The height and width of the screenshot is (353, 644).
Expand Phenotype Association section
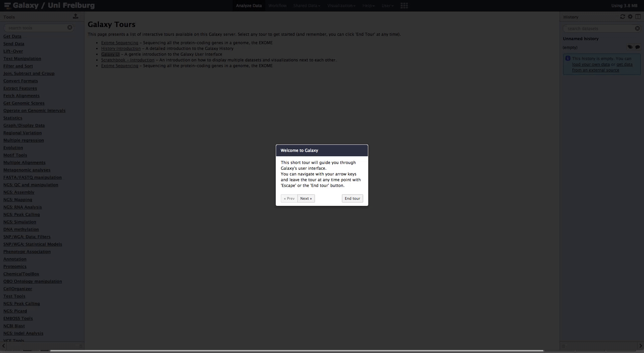(27, 252)
